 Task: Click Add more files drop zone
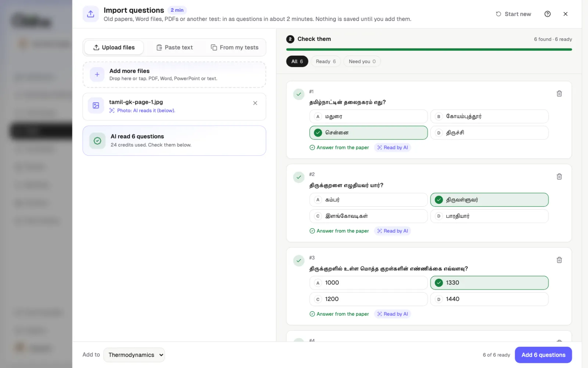click(x=174, y=74)
